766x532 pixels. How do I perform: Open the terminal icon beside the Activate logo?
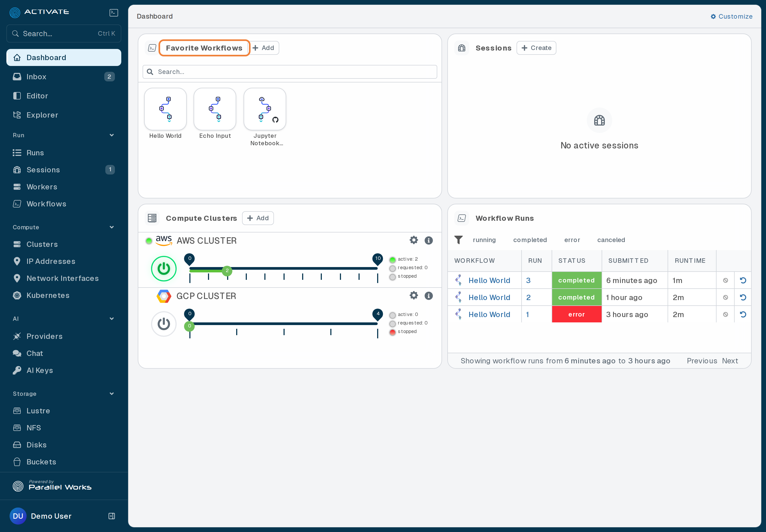114,13
